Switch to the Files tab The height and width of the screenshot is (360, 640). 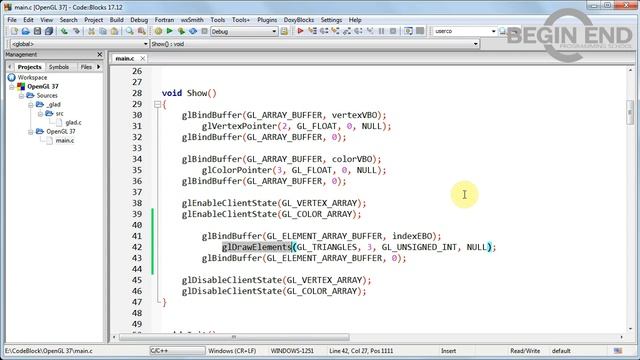[86, 67]
